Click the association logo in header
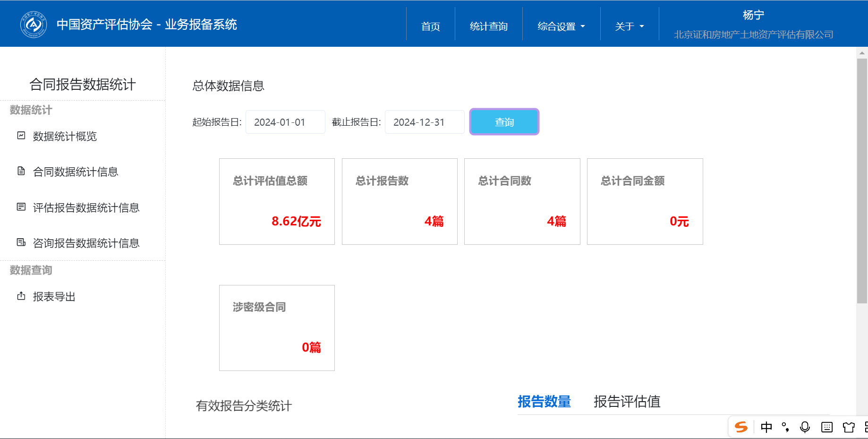The height and width of the screenshot is (439, 868). point(33,24)
